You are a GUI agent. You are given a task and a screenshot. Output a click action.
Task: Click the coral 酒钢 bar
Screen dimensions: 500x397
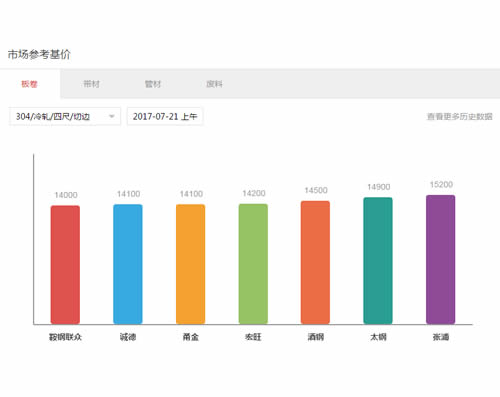point(315,262)
